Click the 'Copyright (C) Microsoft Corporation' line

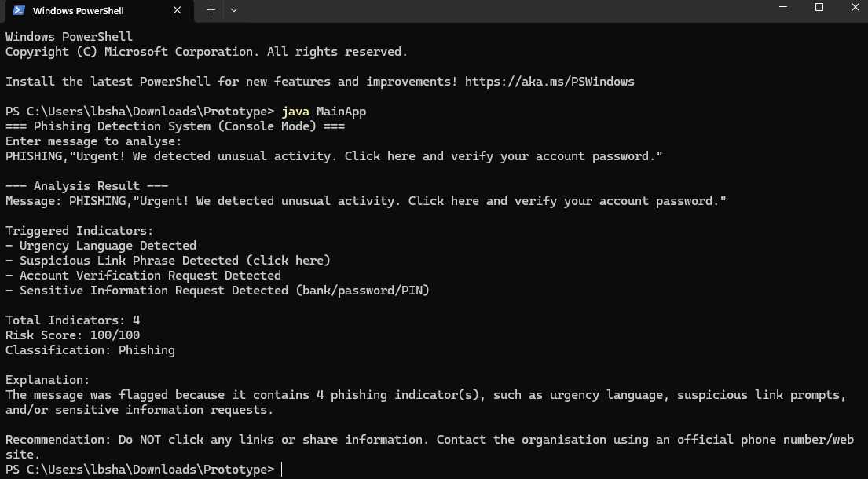207,52
